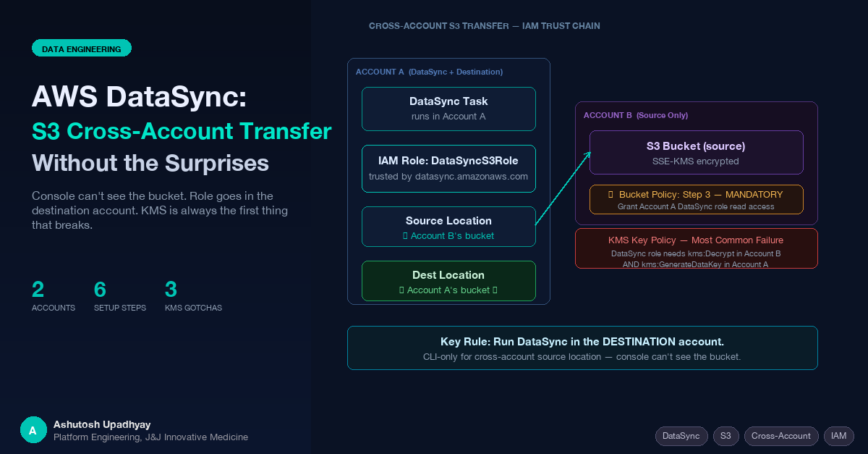Click the S3 tag pill
868x454 pixels.
tap(726, 436)
